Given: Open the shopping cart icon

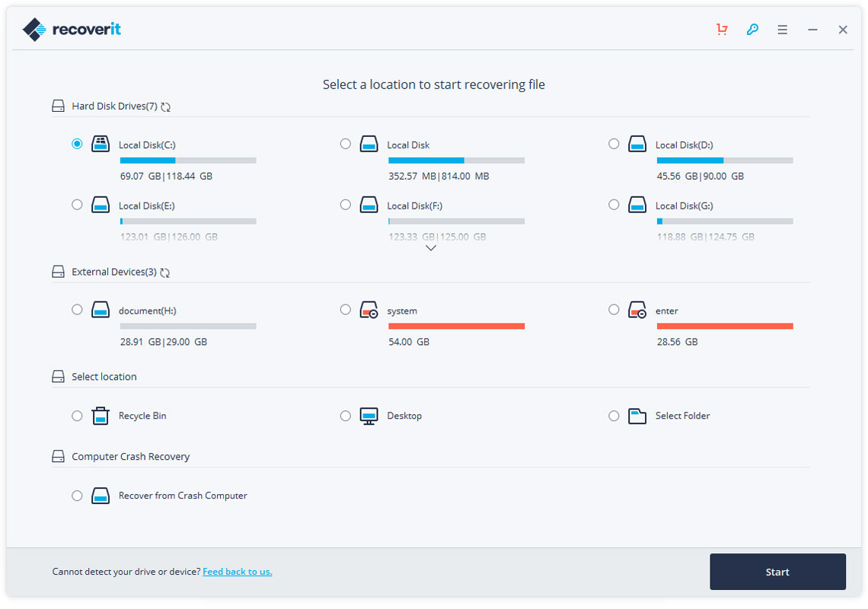Looking at the screenshot, I should click(x=722, y=29).
